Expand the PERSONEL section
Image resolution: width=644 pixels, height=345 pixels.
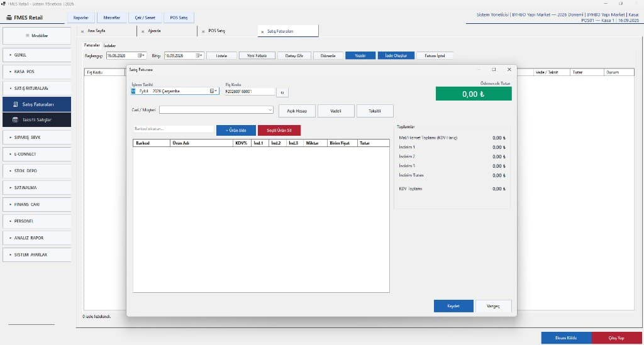pyautogui.click(x=37, y=221)
